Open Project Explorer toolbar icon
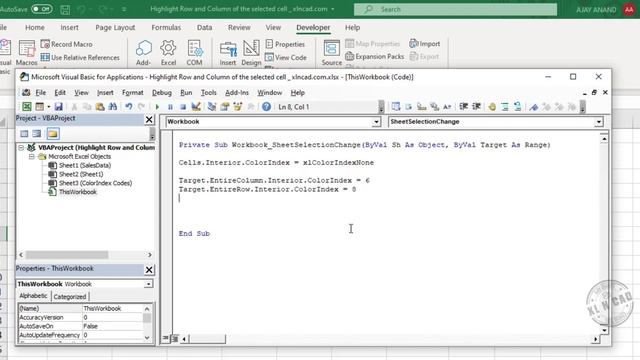The image size is (640, 360). 211,107
